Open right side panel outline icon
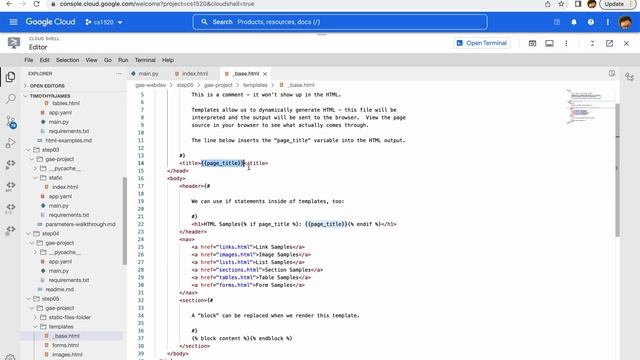640x360 pixels. [629, 77]
